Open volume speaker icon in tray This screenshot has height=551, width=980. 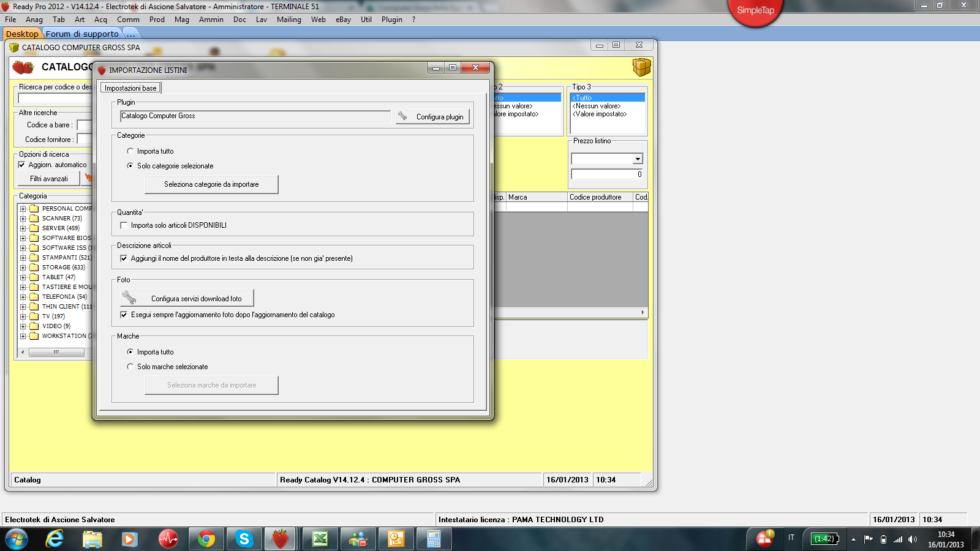tap(913, 539)
